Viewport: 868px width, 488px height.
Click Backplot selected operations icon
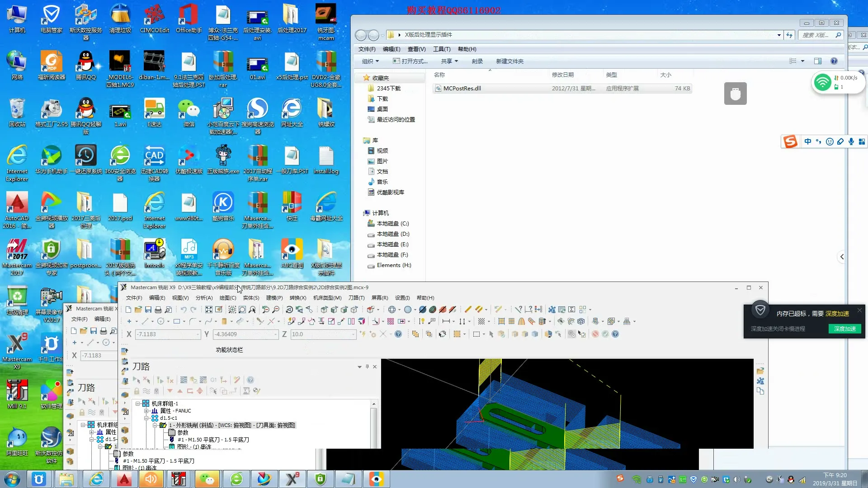(183, 380)
